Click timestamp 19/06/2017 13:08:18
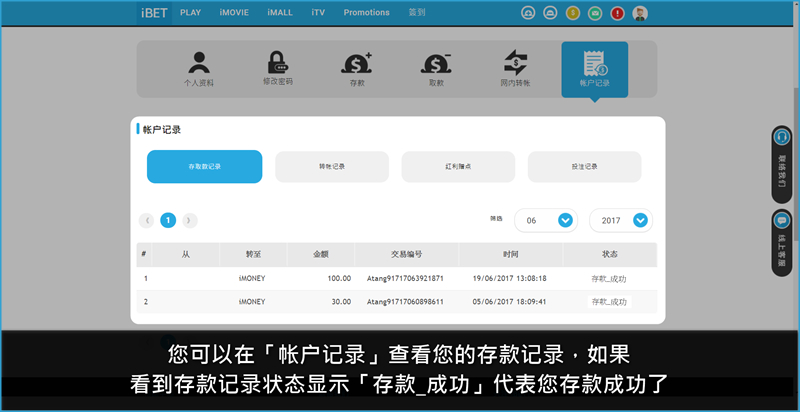Screen dimensions: 800x412 [510, 279]
